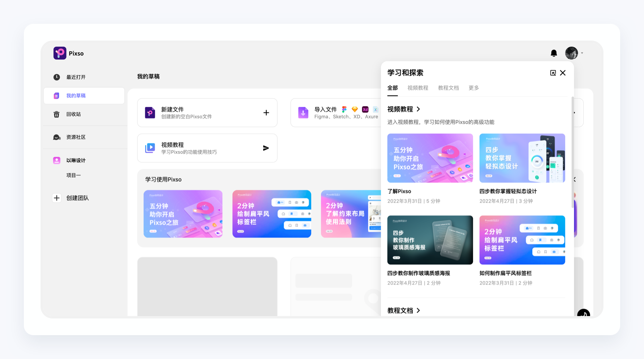Click the Adobe XD icon in 导入文件 card

[365, 109]
